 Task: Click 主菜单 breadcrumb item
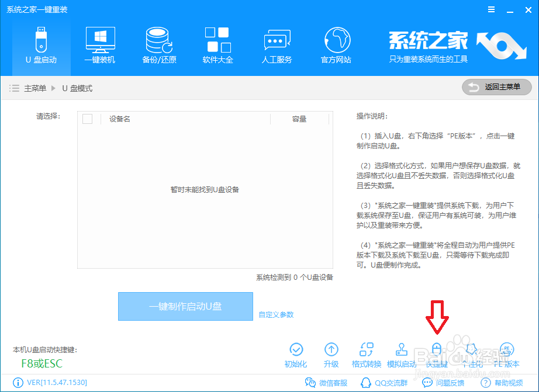pyautogui.click(x=35, y=88)
